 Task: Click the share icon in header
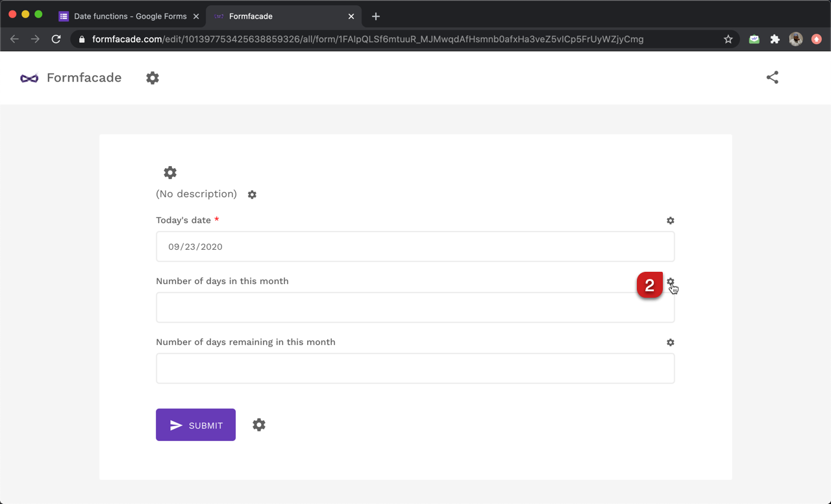[772, 78]
